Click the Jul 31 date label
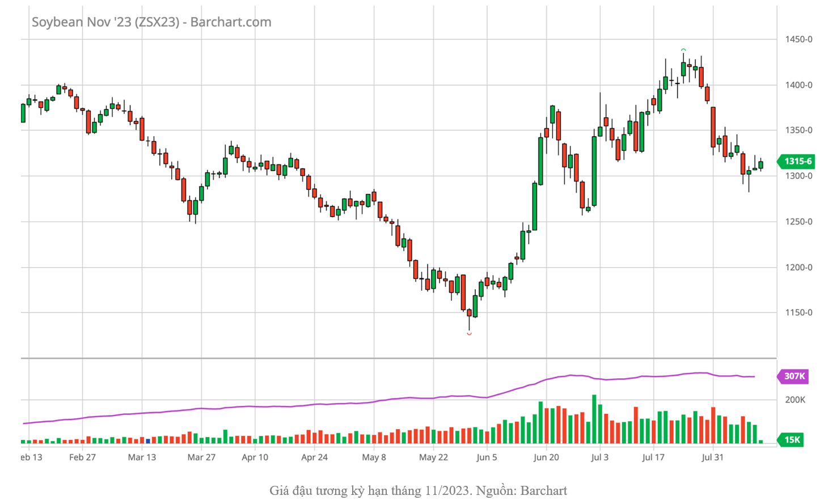Image resolution: width=824 pixels, height=504 pixels. 712,457
